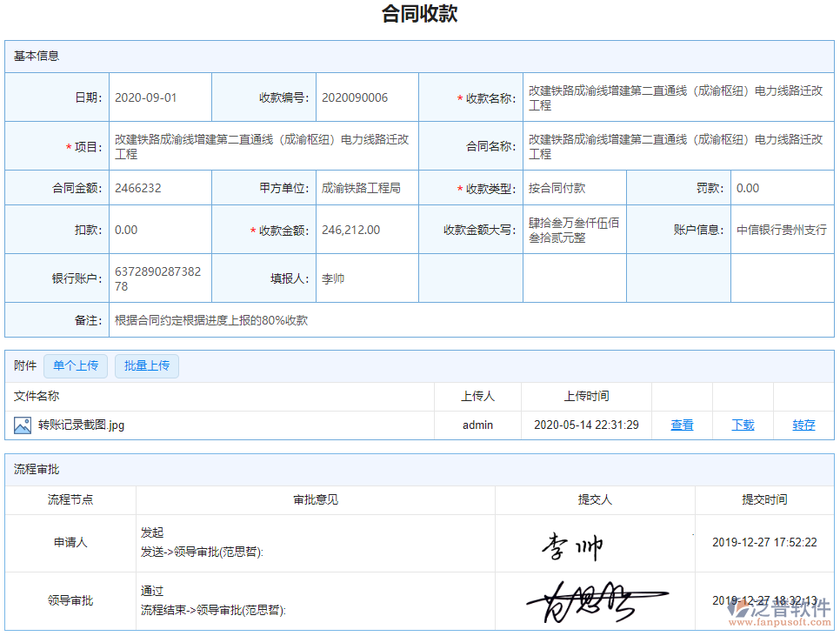
Task: Click 范思哲's signature under 领导审批
Action: (594, 600)
